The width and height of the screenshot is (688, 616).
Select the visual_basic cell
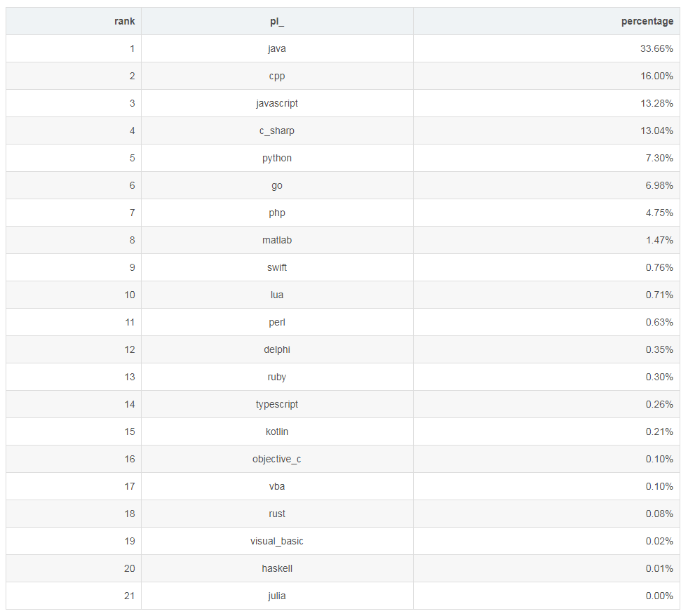pos(277,541)
